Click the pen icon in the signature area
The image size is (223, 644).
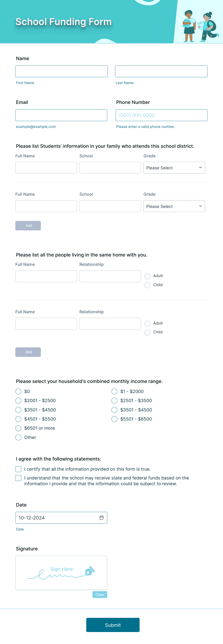(x=89, y=572)
